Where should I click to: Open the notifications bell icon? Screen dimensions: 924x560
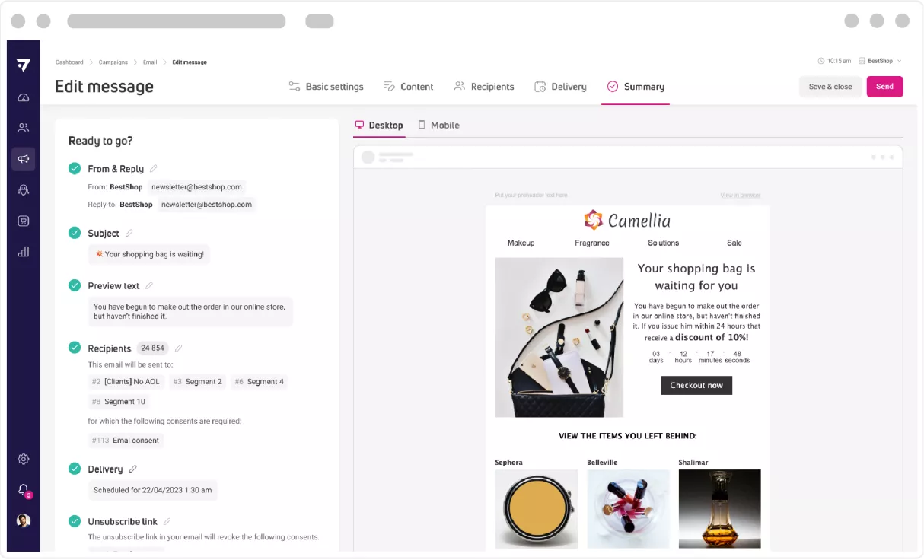coord(24,490)
